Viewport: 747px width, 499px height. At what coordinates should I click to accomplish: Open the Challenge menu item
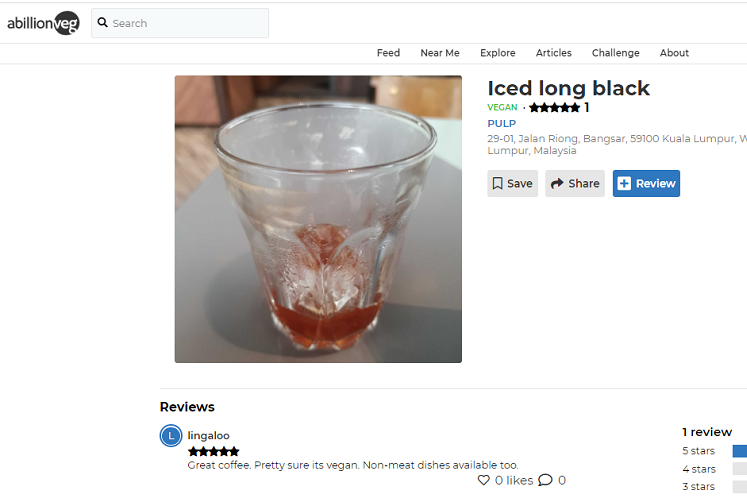point(616,53)
